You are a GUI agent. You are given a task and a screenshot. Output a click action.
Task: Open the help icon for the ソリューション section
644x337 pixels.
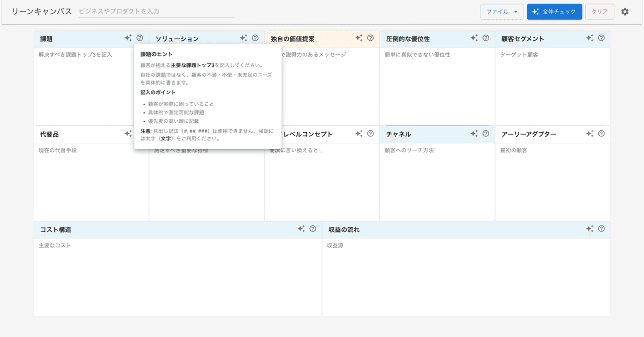point(256,38)
